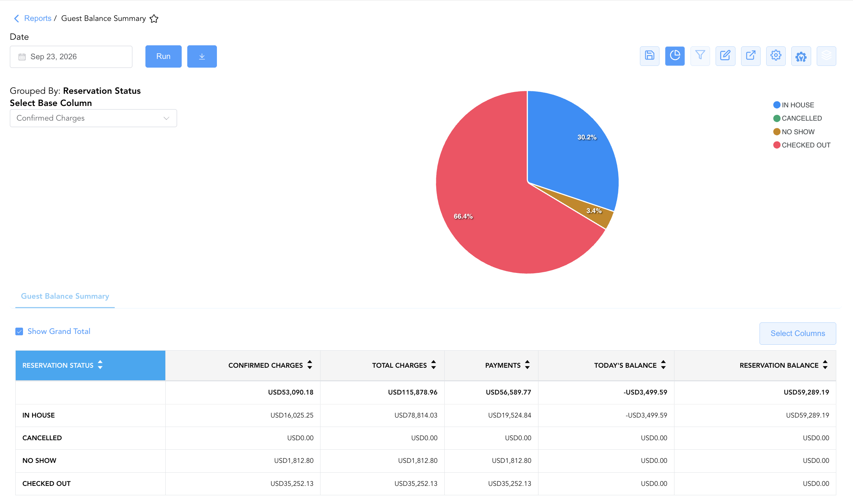
Task: Select the IN HOUSE table row label
Action: click(x=39, y=415)
